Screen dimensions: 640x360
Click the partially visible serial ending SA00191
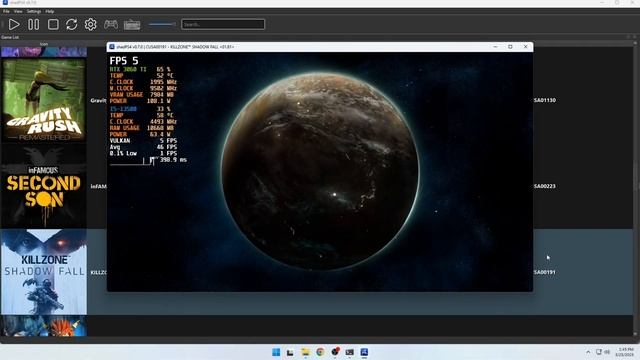pos(544,272)
